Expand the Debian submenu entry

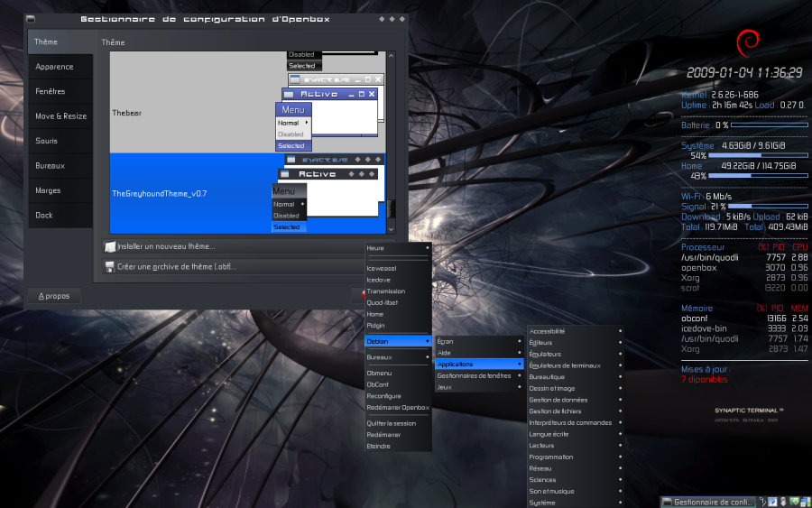398,341
